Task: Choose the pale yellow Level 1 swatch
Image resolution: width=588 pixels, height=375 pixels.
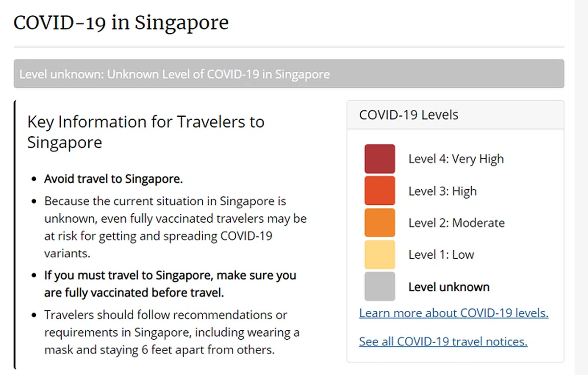Action: point(379,254)
